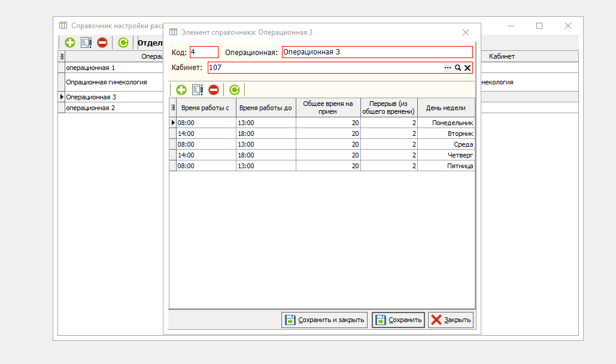Click the search magnifier in Кабинет field
Viewport: 616px width, 364px height.
[x=458, y=68]
